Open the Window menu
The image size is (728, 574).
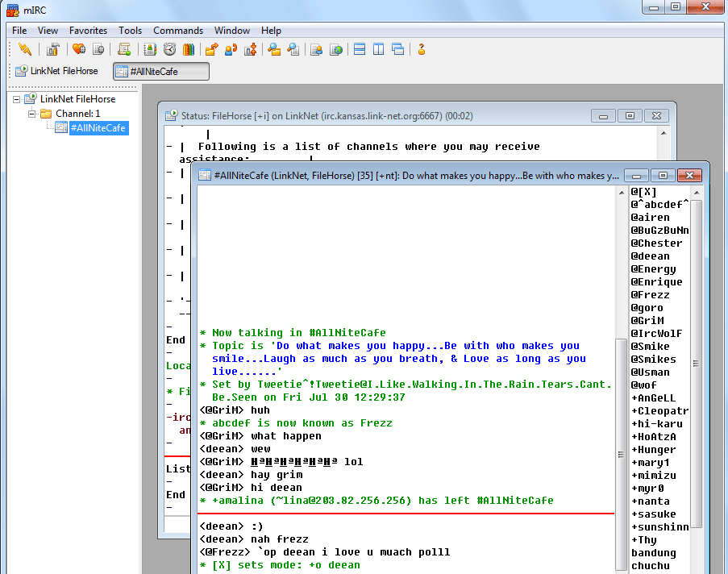click(232, 31)
